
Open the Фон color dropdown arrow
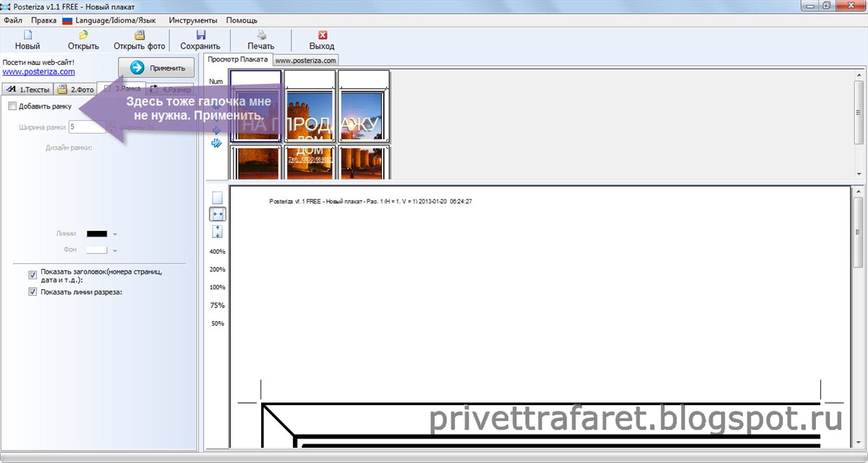[x=114, y=250]
